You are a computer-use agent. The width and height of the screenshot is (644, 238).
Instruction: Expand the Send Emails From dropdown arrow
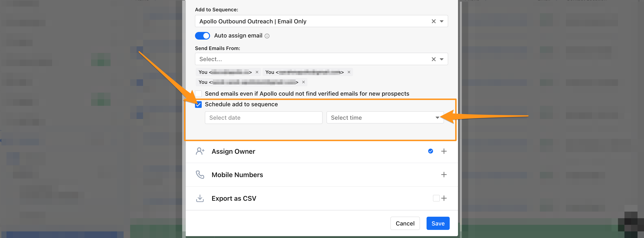(x=442, y=59)
